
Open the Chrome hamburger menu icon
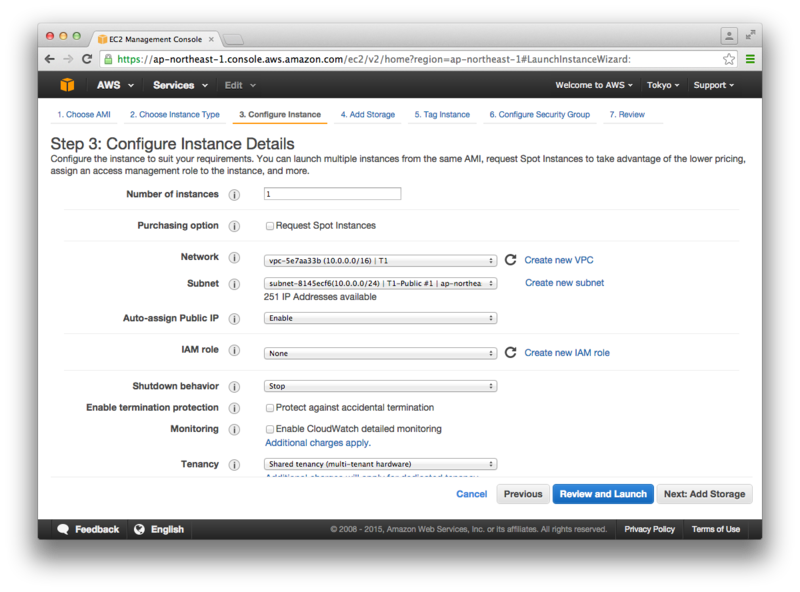(750, 59)
